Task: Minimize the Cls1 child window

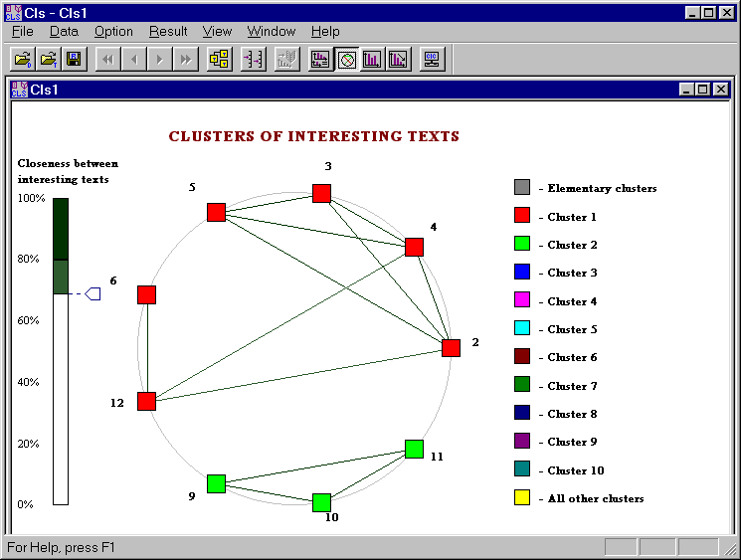Action: pyautogui.click(x=686, y=90)
